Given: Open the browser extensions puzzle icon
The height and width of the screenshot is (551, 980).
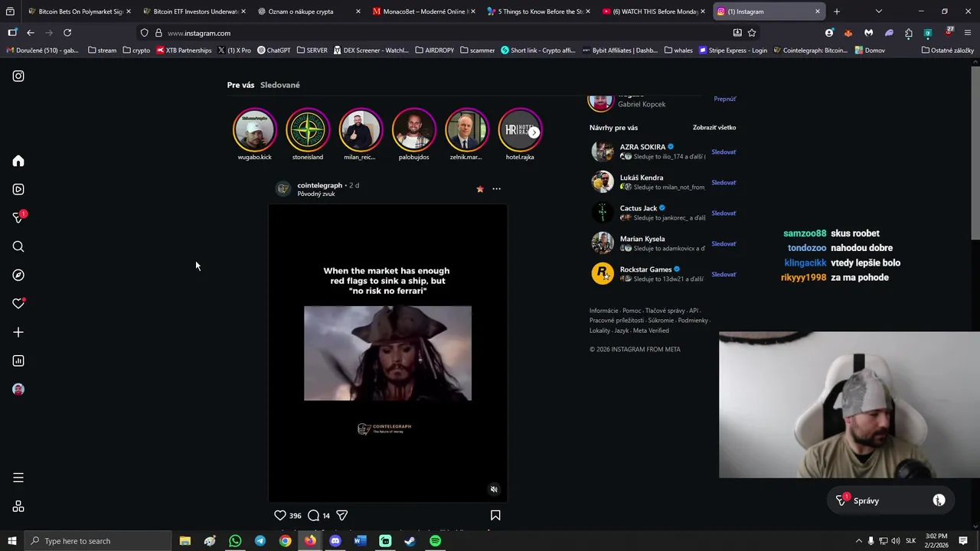Looking at the screenshot, I should (x=908, y=33).
